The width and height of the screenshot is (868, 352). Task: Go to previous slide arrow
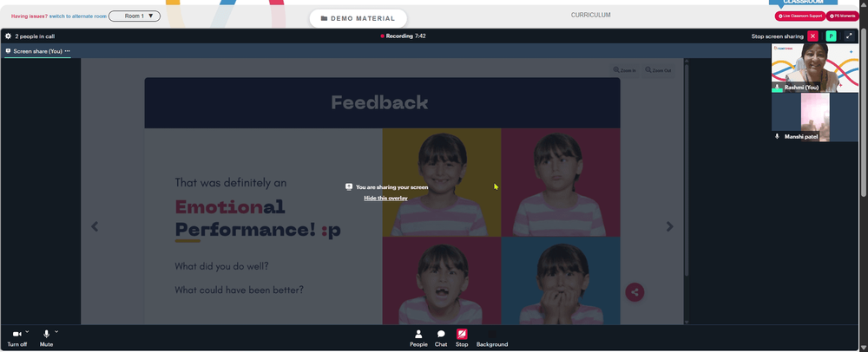tap(95, 226)
